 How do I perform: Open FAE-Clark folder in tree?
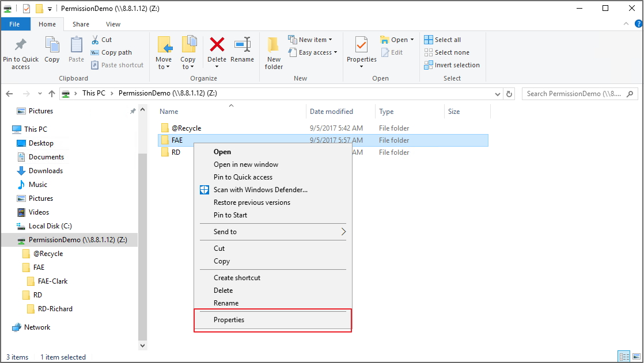tap(52, 281)
